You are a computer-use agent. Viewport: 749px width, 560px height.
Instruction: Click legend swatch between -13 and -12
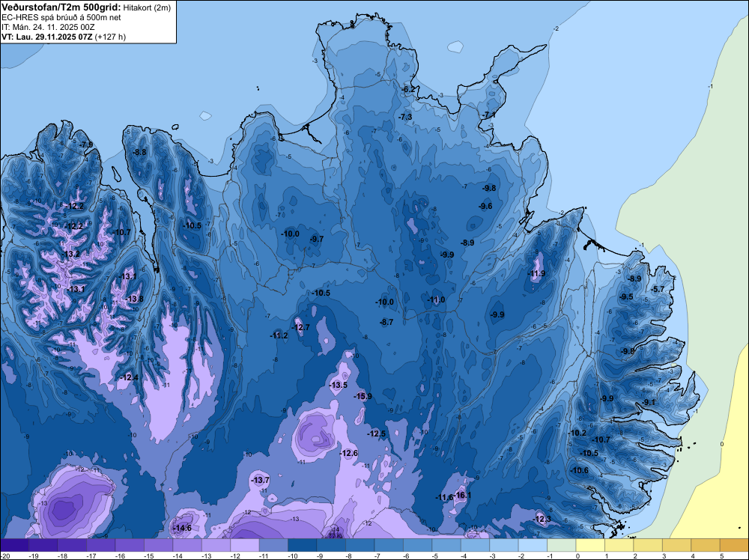216,545
